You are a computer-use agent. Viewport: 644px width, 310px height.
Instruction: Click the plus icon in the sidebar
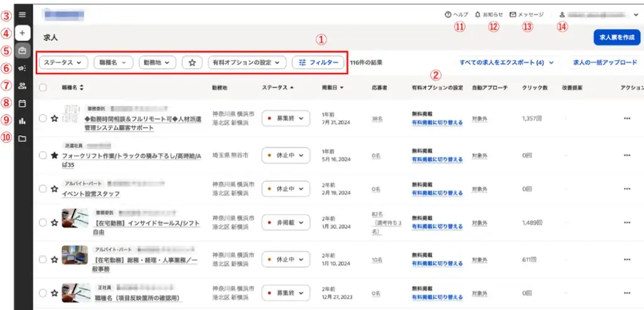point(23,33)
